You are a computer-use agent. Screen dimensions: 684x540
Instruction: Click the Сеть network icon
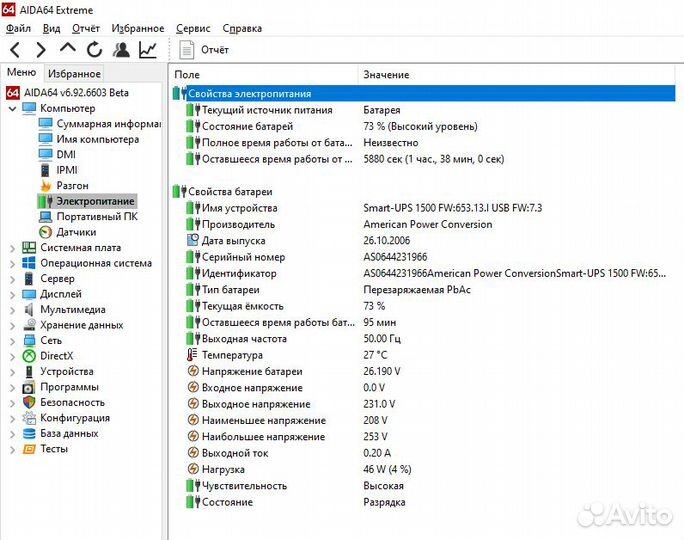(x=29, y=341)
